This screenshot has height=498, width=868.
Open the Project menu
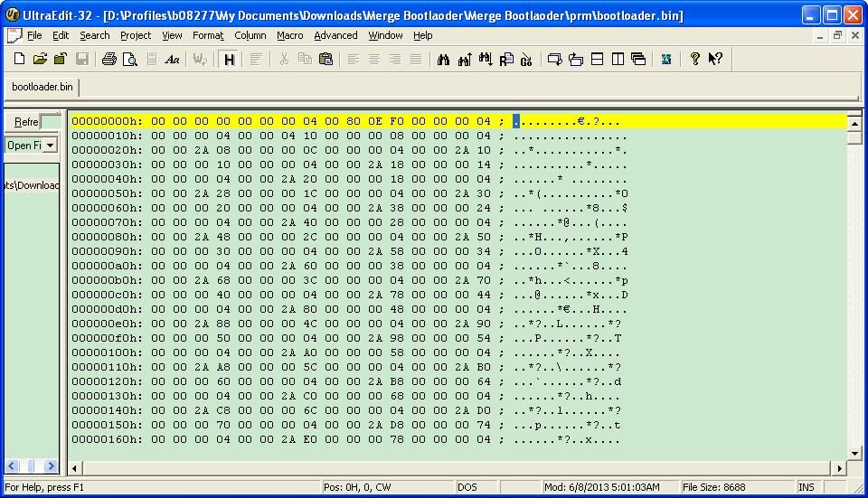pyautogui.click(x=136, y=35)
